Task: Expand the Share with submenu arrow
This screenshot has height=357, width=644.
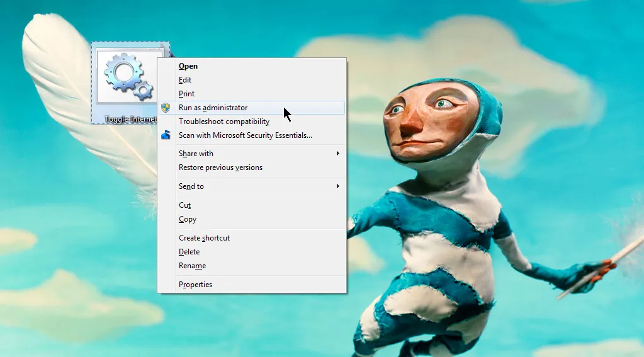Action: pos(337,154)
